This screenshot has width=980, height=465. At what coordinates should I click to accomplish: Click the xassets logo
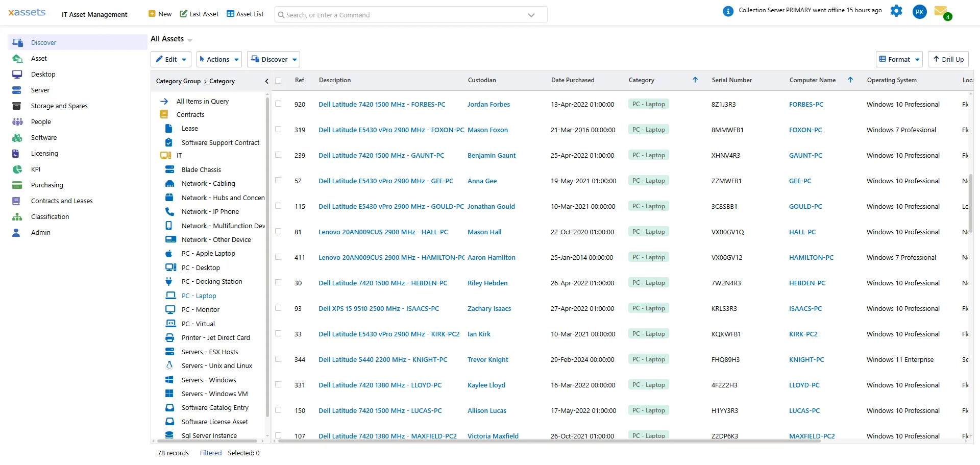[x=27, y=12]
